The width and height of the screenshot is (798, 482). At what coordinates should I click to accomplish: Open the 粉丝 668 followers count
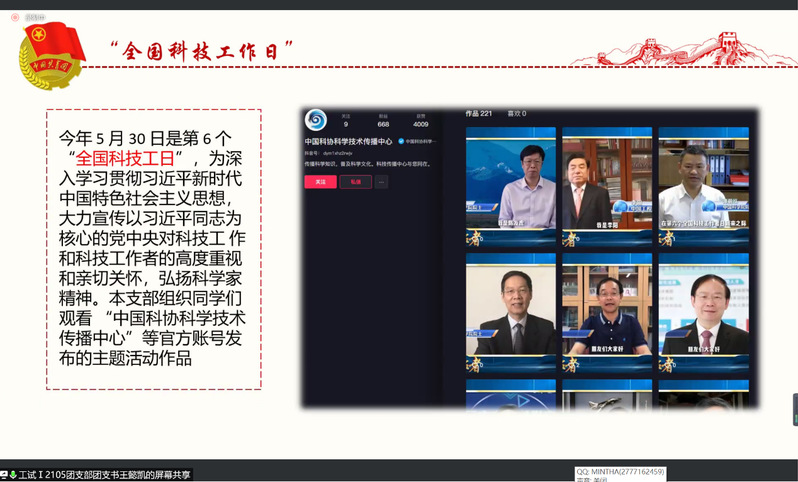(x=383, y=121)
